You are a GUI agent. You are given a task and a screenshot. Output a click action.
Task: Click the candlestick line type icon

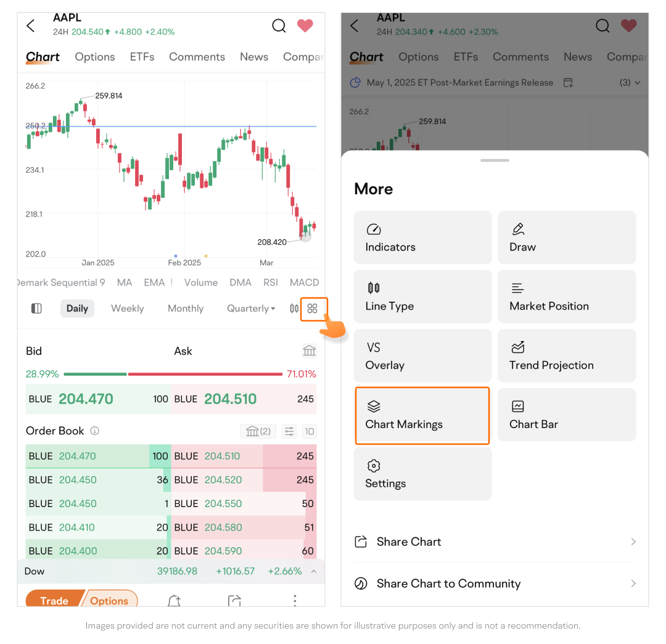[294, 308]
